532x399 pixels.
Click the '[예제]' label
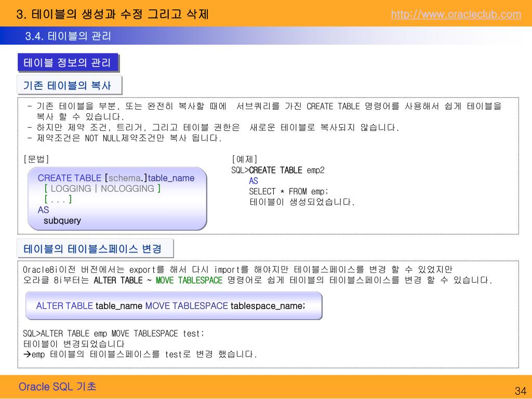pos(244,159)
